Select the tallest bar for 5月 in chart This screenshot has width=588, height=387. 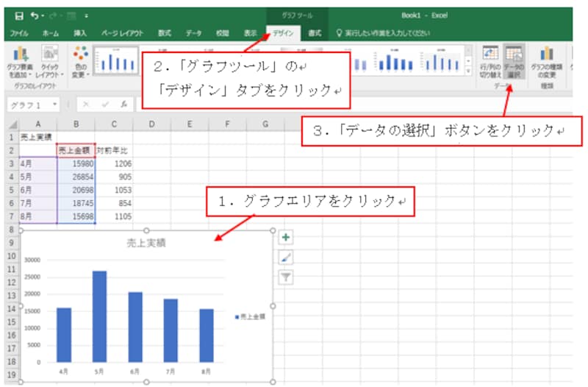(x=99, y=316)
